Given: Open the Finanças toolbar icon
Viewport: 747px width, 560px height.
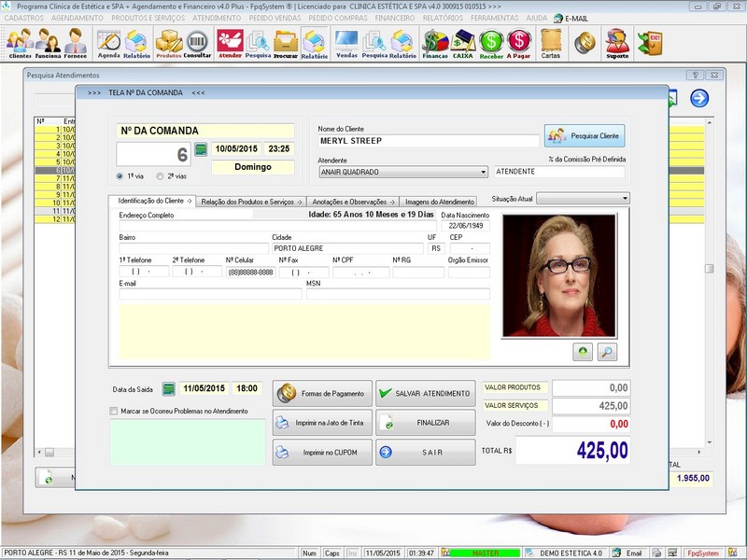Looking at the screenshot, I should tap(435, 43).
